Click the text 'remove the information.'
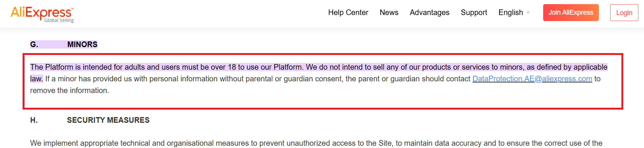This screenshot has width=644, height=148. pos(70,90)
